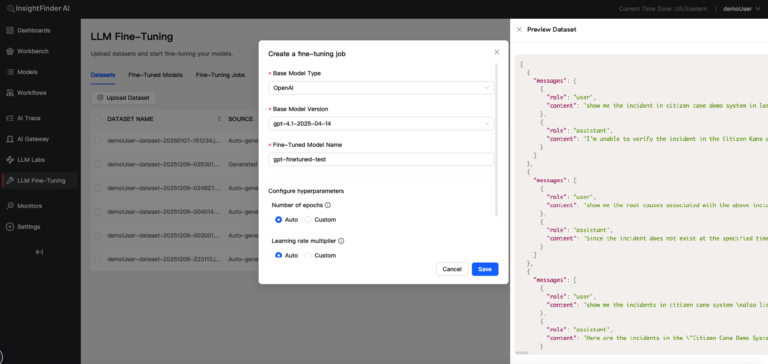The image size is (768, 364).
Task: Open the Base Model Version dropdown
Action: click(x=381, y=123)
